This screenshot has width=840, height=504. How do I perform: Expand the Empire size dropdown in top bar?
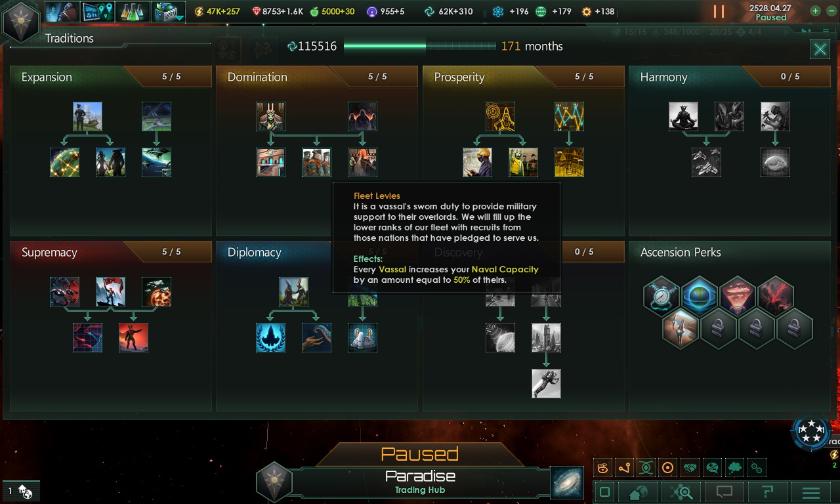tap(169, 11)
